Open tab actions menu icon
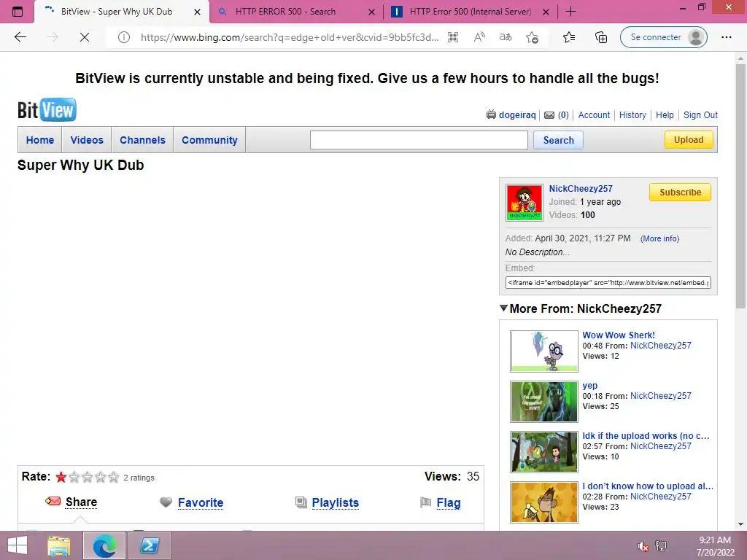The image size is (747, 560). 18,12
